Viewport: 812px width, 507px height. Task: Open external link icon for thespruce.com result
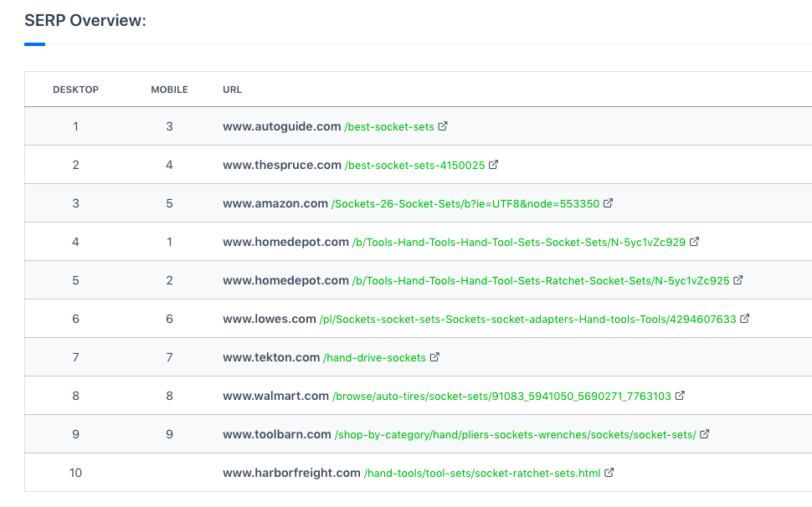coord(494,165)
